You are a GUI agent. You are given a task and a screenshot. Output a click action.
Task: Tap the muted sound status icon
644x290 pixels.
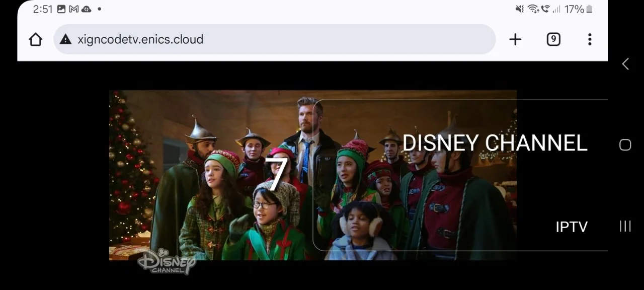click(x=520, y=9)
